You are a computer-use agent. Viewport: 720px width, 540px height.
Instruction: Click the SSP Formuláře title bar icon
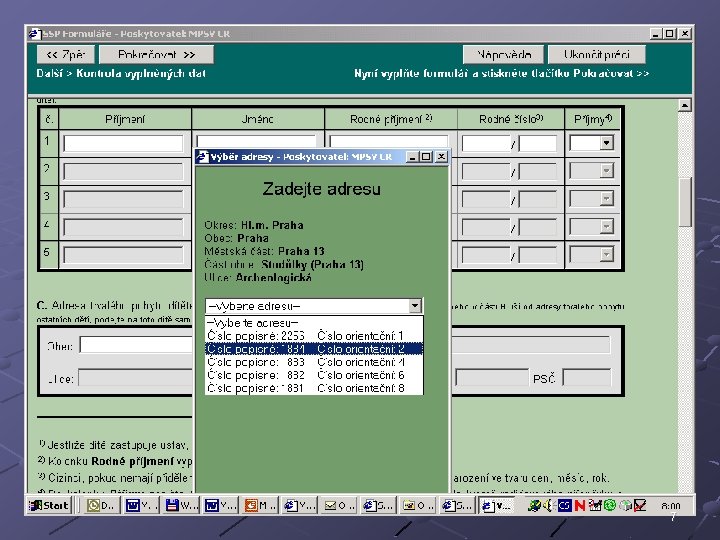pos(34,34)
